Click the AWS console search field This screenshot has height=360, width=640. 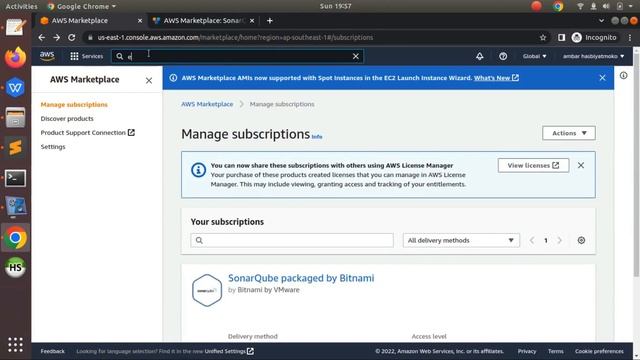[x=237, y=56]
